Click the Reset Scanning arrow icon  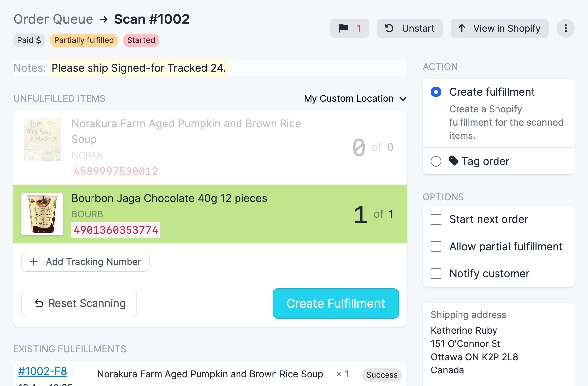[x=39, y=303]
